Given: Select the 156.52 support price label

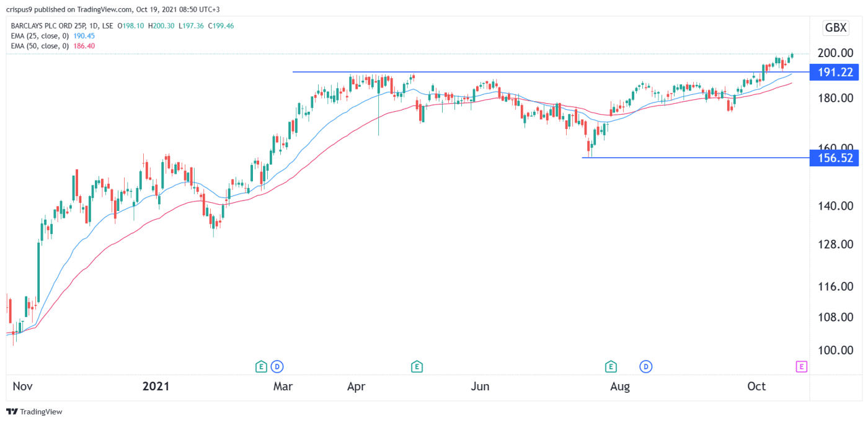Looking at the screenshot, I should 834,158.
